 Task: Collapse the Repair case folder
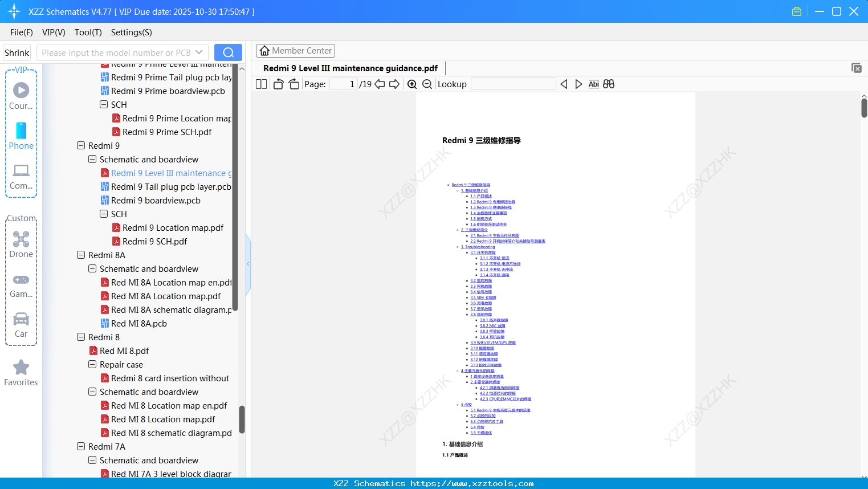tap(92, 364)
